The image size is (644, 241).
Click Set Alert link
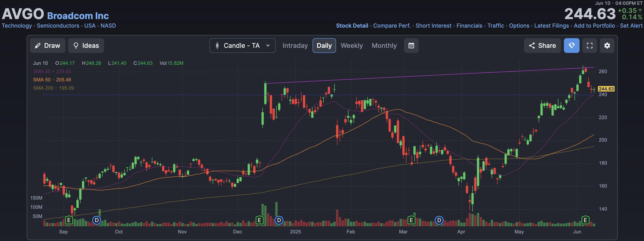click(x=631, y=26)
